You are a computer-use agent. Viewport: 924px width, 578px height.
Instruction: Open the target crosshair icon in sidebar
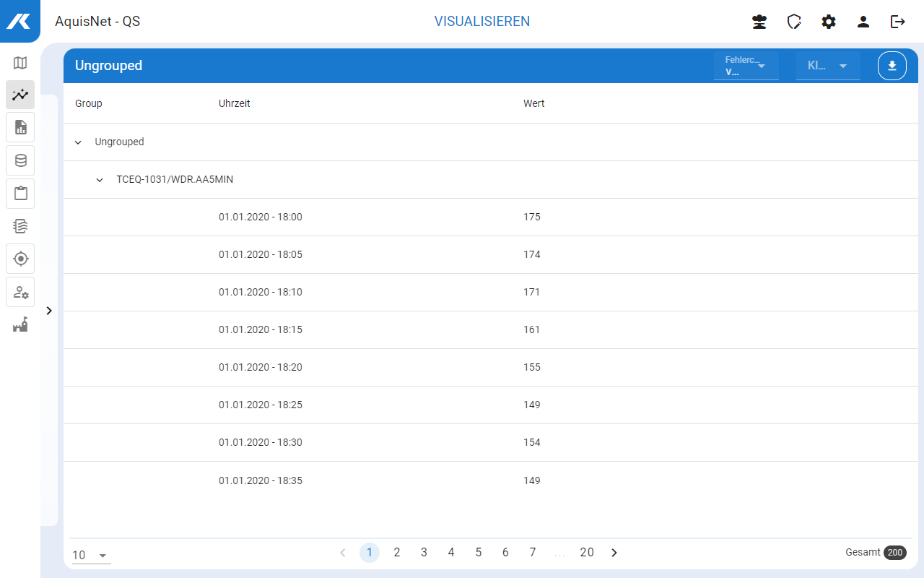point(20,259)
